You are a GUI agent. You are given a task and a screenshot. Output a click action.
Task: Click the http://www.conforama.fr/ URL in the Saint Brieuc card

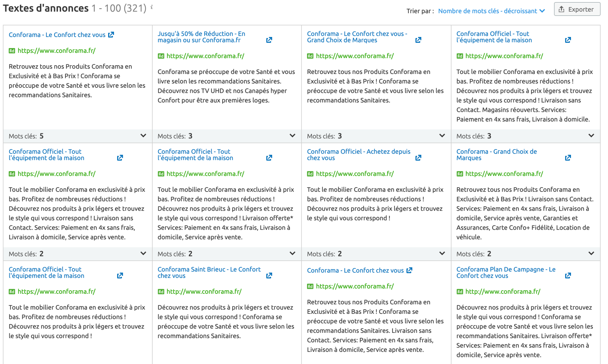pyautogui.click(x=204, y=292)
